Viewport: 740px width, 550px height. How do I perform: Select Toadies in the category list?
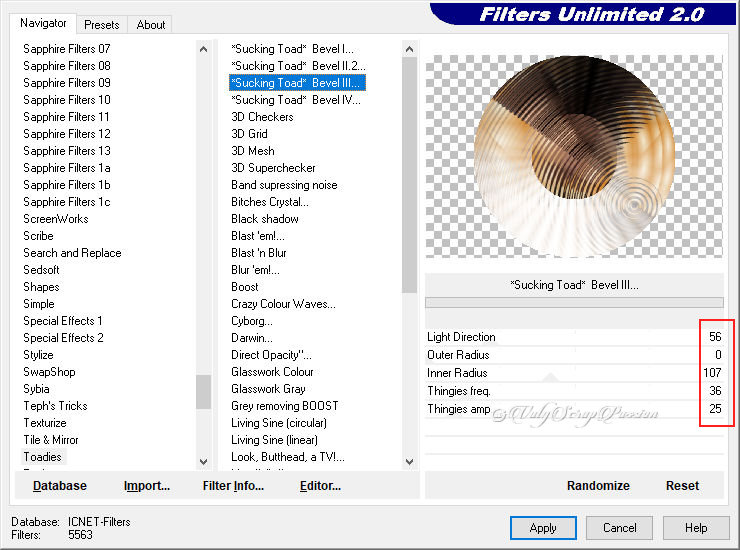[x=42, y=457]
